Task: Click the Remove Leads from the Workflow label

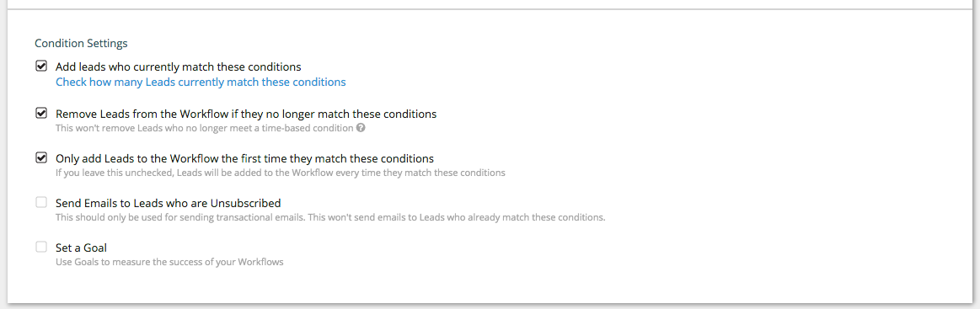Action: (246, 115)
